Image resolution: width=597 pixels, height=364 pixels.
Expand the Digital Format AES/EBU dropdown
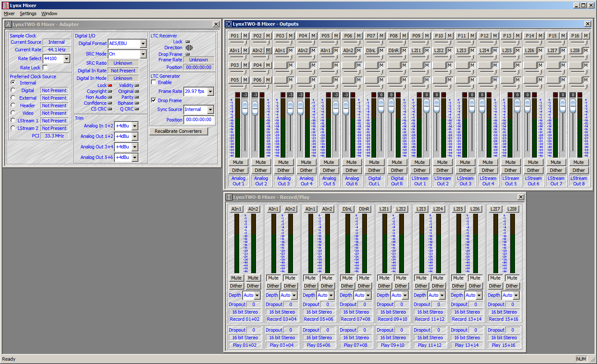pyautogui.click(x=143, y=44)
